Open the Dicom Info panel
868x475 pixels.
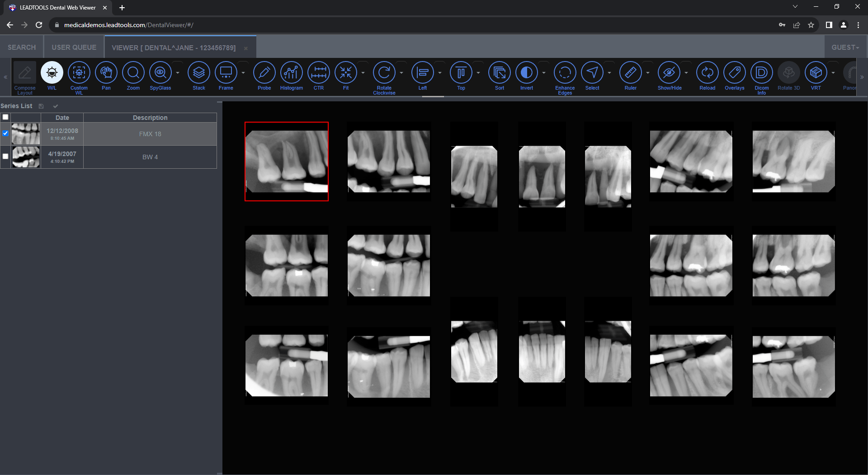(x=761, y=73)
